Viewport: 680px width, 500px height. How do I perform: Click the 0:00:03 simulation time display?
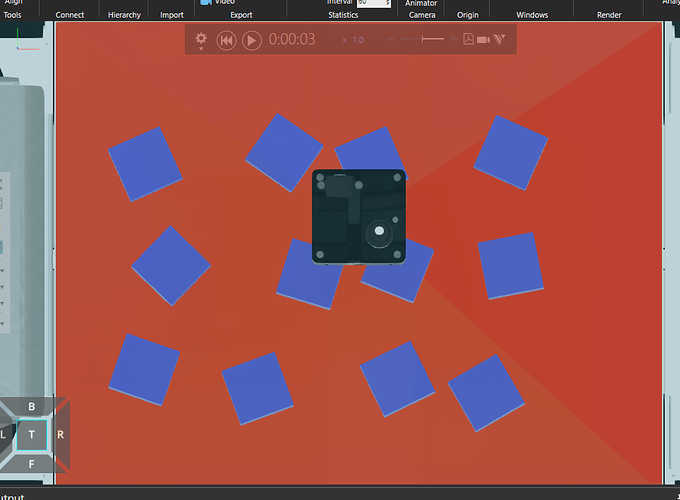coord(292,39)
